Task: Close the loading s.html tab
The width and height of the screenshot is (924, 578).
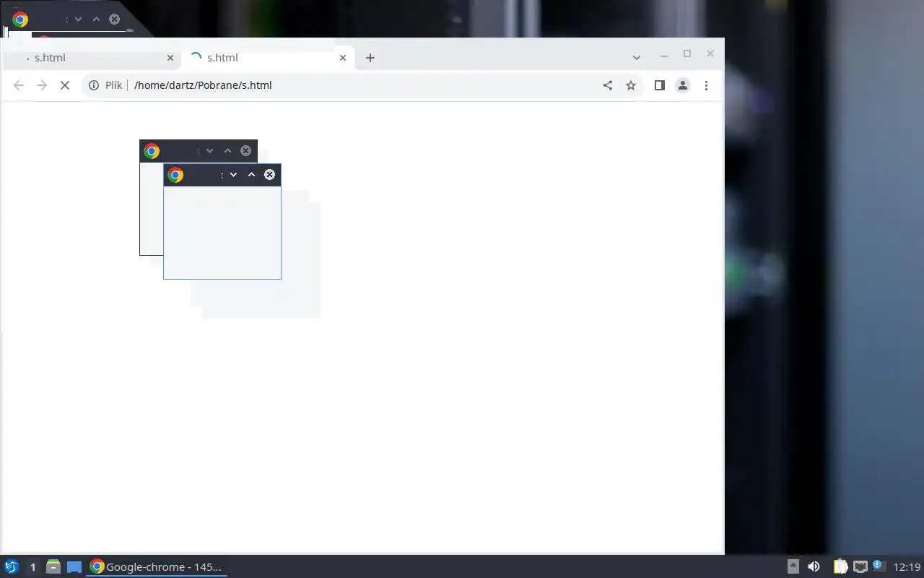Action: (x=343, y=58)
